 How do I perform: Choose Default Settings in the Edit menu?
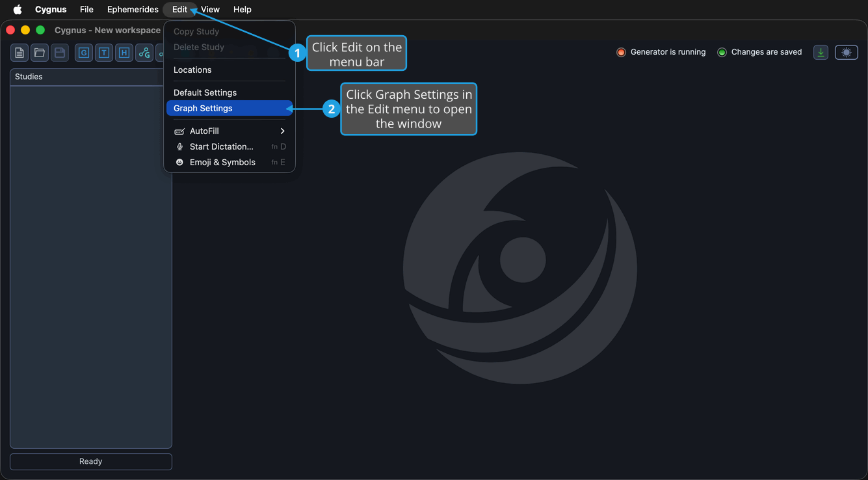(x=230, y=92)
